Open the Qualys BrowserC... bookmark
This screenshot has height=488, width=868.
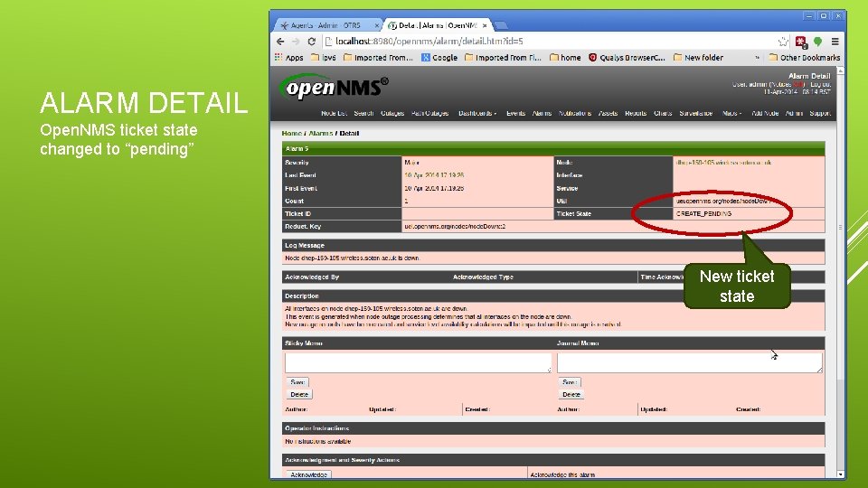coord(627,58)
